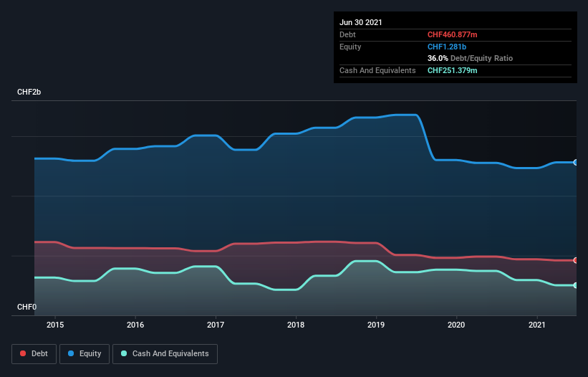Select the 2015 x-axis label
588x377 pixels.
tap(55, 325)
